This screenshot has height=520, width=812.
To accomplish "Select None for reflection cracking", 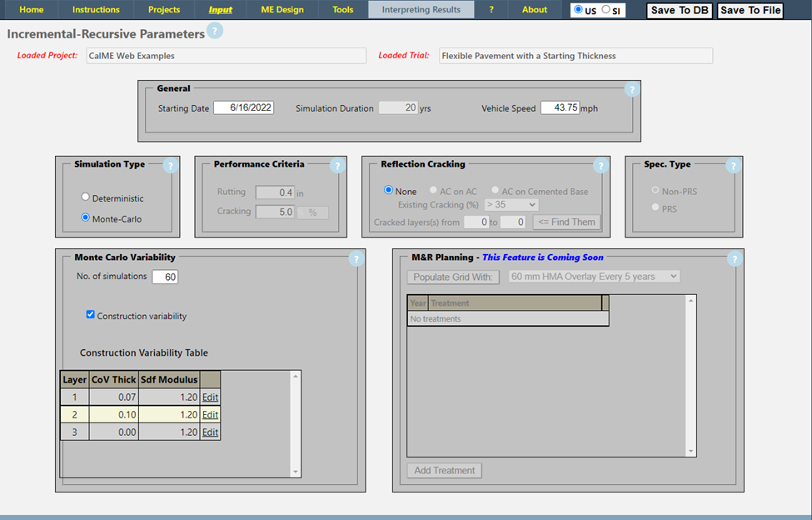I will 389,191.
